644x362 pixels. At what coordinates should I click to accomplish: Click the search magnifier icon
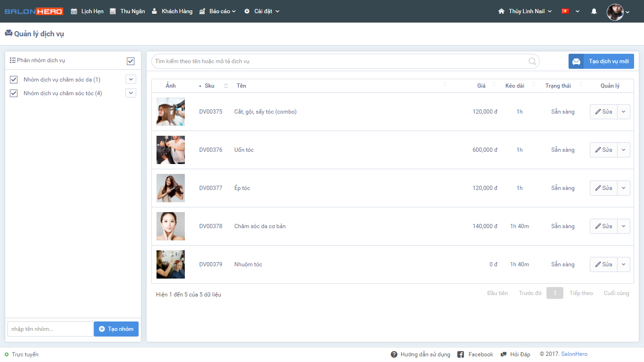click(532, 61)
